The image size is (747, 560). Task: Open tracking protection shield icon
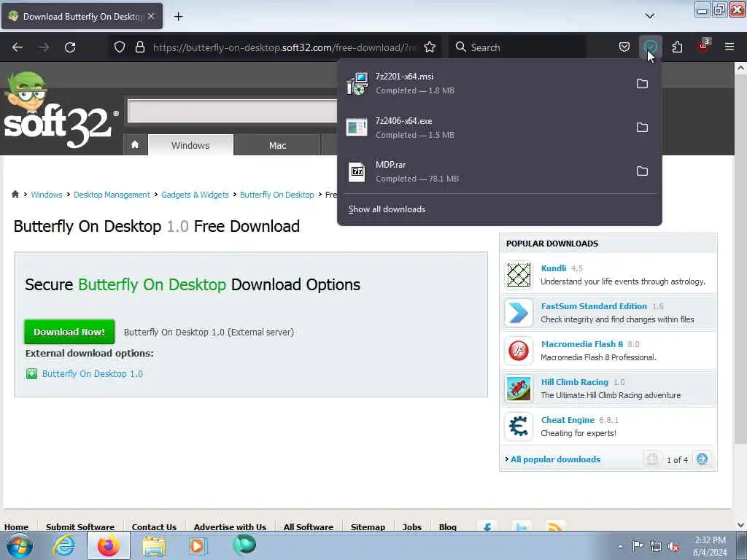point(120,47)
